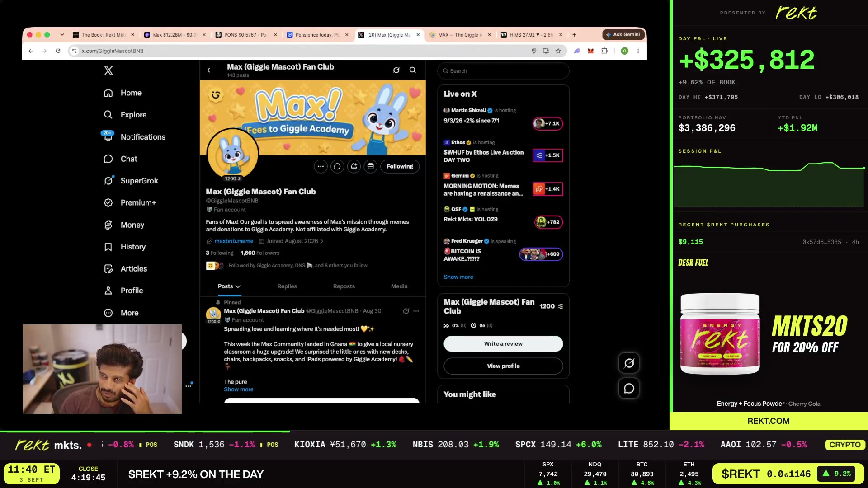The width and height of the screenshot is (868, 488).
Task: Click the profile search magnifier icon
Action: click(x=413, y=70)
